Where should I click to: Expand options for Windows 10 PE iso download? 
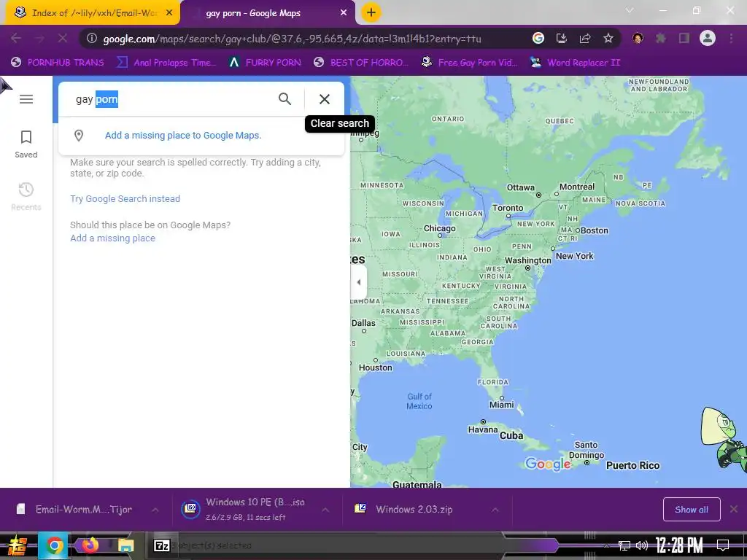point(325,510)
